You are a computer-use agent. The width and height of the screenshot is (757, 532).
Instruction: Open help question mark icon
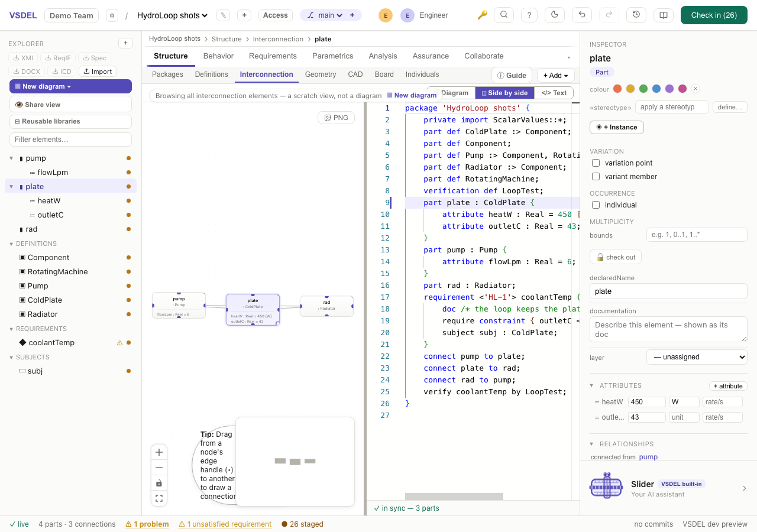[529, 15]
